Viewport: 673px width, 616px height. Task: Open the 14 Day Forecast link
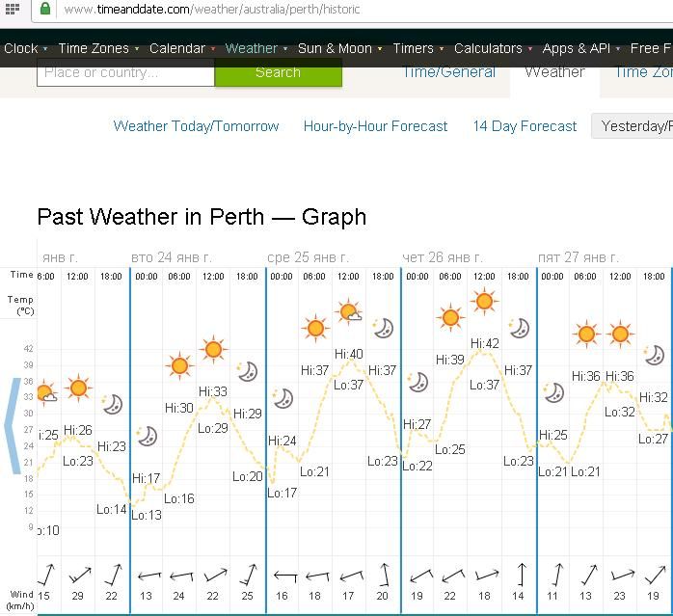tap(525, 126)
